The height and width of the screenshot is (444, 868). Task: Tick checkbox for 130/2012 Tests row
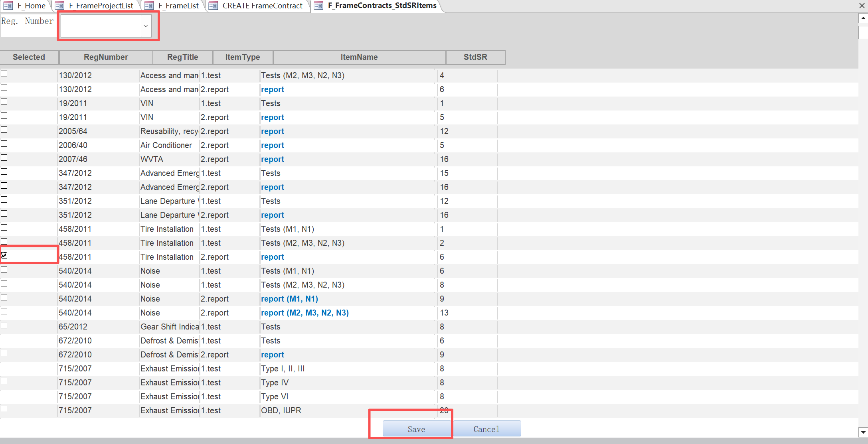click(x=4, y=74)
